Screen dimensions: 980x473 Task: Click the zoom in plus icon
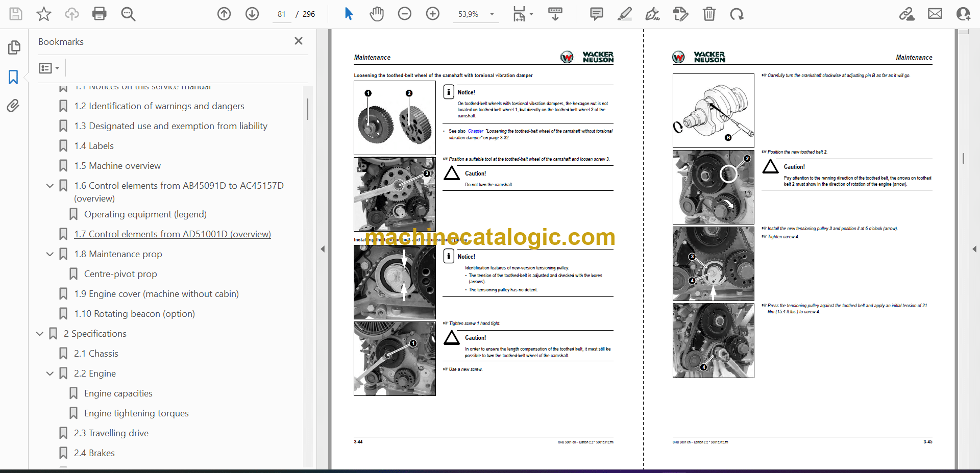(432, 14)
